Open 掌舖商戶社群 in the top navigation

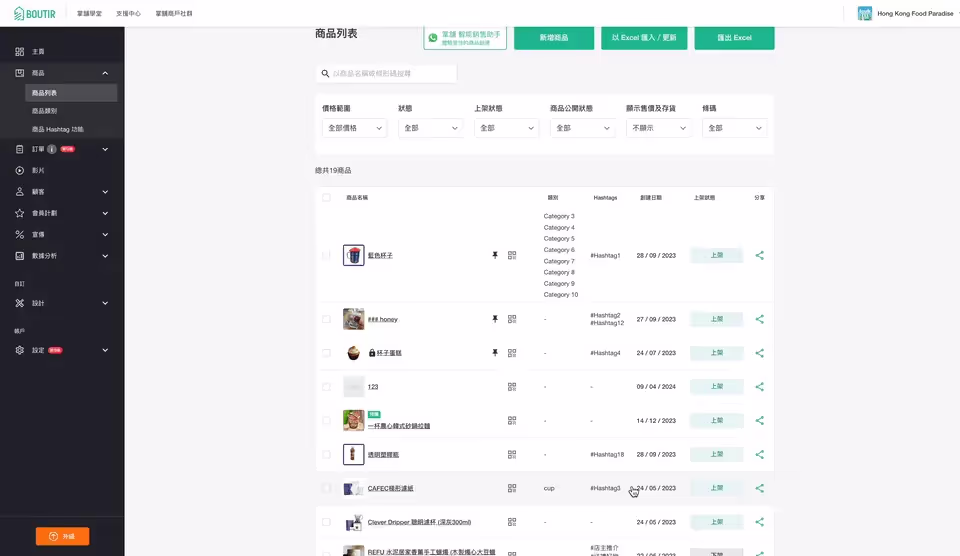(x=174, y=13)
